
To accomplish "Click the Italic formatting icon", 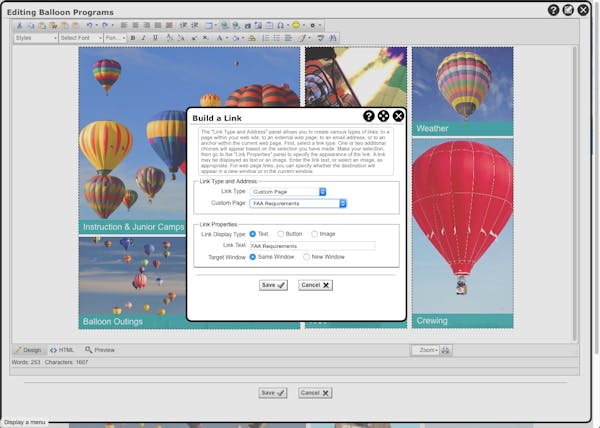I will tap(143, 38).
